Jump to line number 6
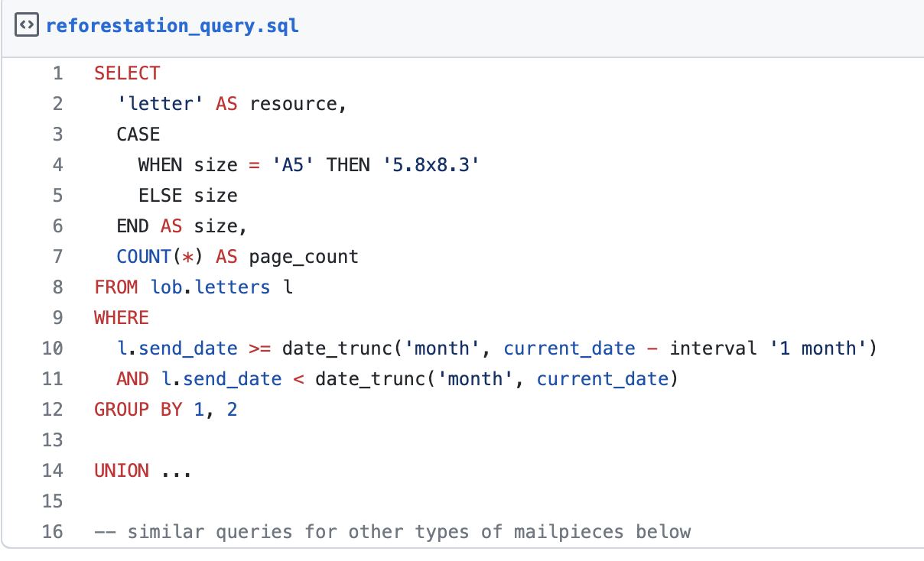The width and height of the screenshot is (924, 561). tap(57, 226)
